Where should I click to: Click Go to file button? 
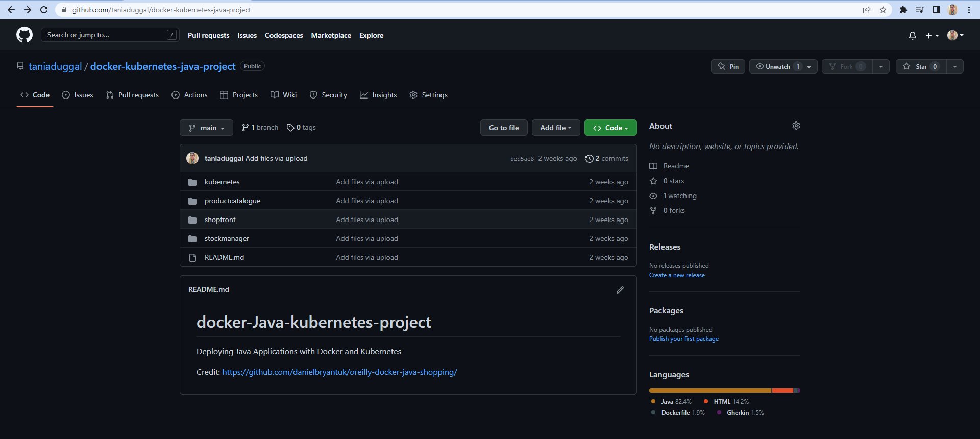pos(504,128)
